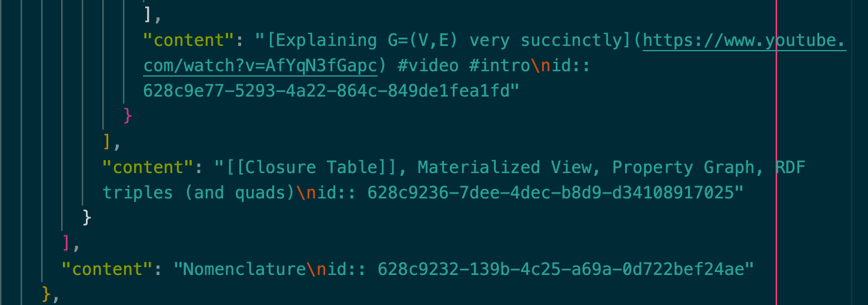This screenshot has width=868, height=305.
Task: Click the "Materialized View" text
Action: [x=505, y=167]
